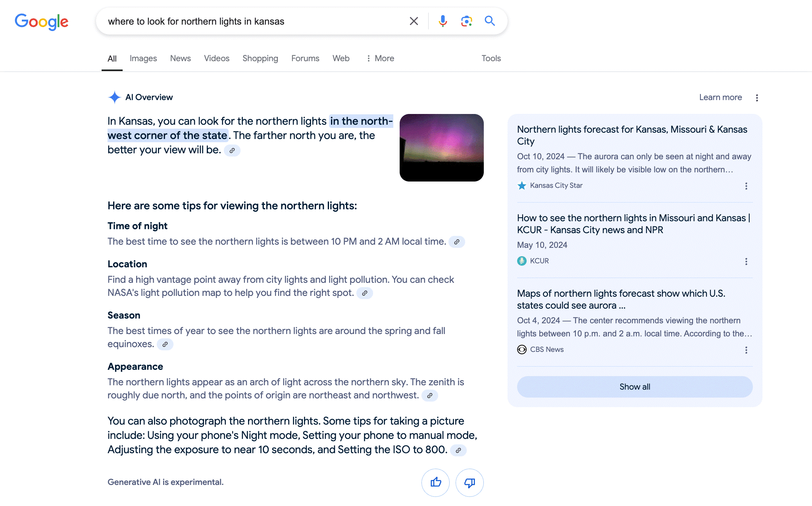Open citation link after 'Appearance' paragraph
Screen dimensions: 812x506
pos(430,396)
